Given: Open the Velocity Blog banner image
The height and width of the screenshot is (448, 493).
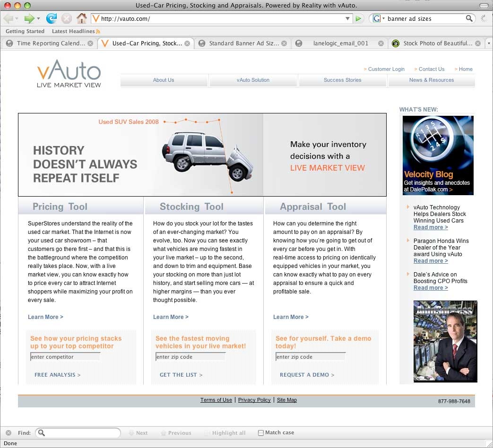Looking at the screenshot, I should click(438, 155).
